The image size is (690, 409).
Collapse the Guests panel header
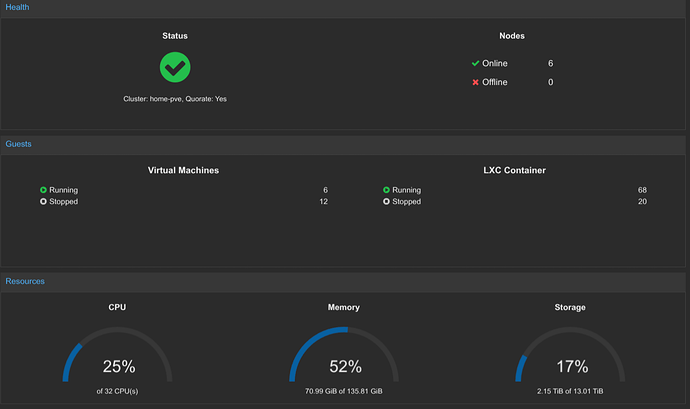343,144
